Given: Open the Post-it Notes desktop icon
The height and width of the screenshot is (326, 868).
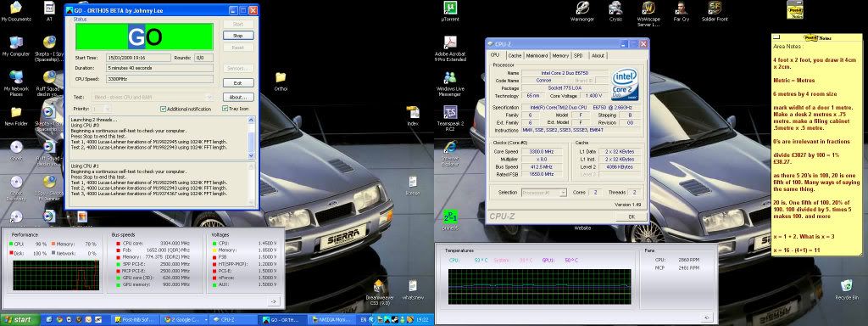Looking at the screenshot, I should click(795, 10).
